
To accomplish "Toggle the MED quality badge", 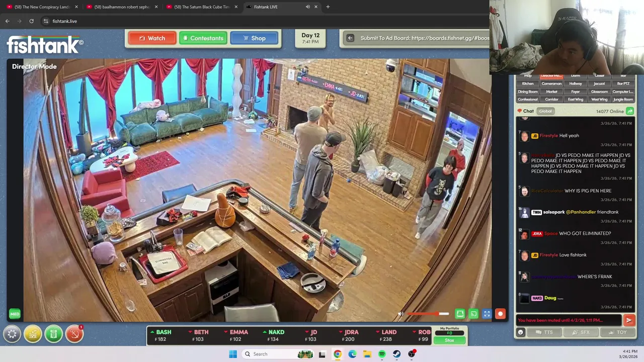I will point(15,314).
